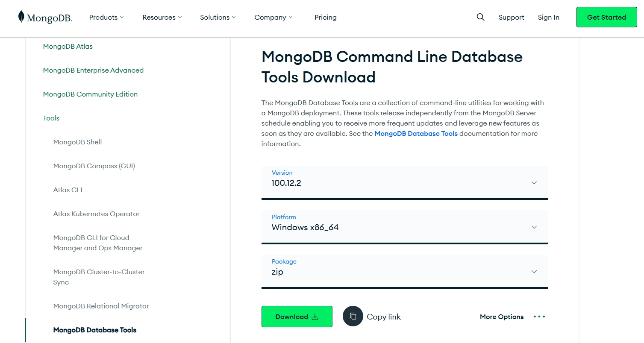
Task: Open MongoDB Shell in the sidebar
Action: click(x=77, y=142)
